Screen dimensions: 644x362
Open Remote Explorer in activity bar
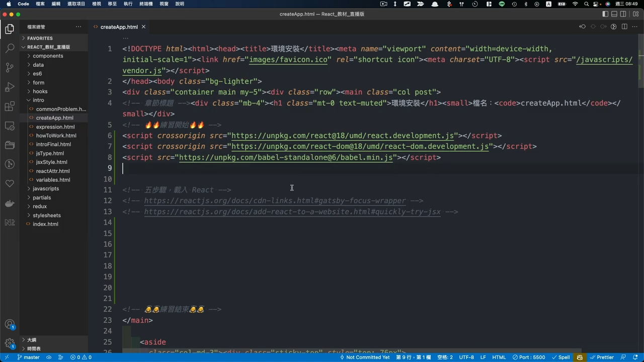10,126
